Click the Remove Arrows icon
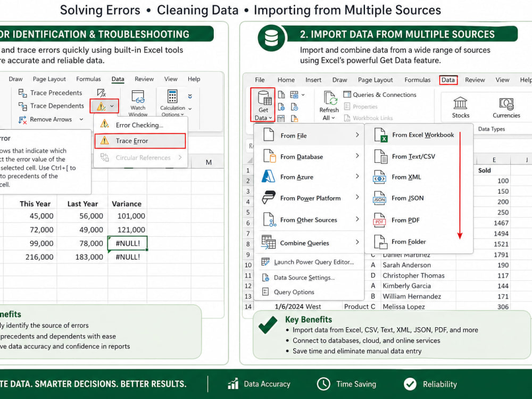 tap(22, 119)
